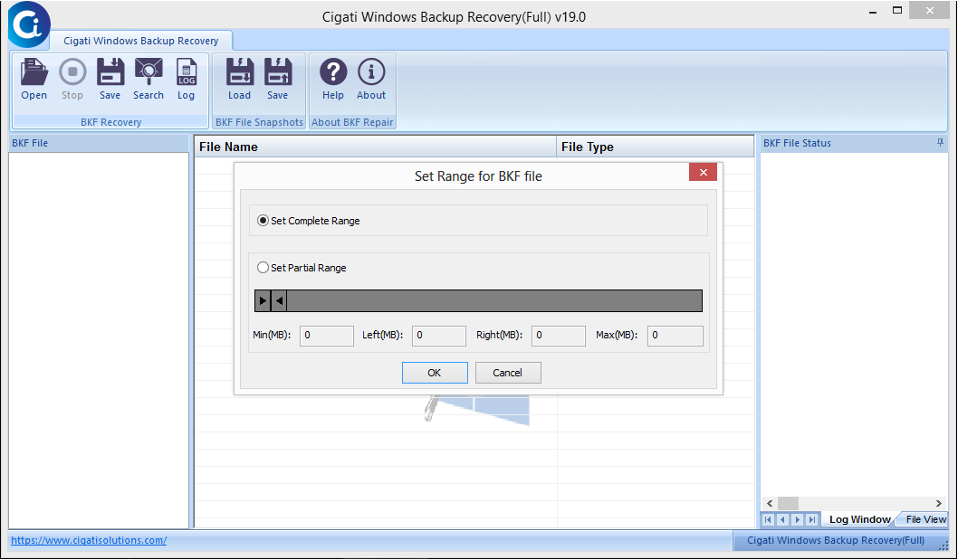Save a BKF file snapshot

(x=277, y=80)
